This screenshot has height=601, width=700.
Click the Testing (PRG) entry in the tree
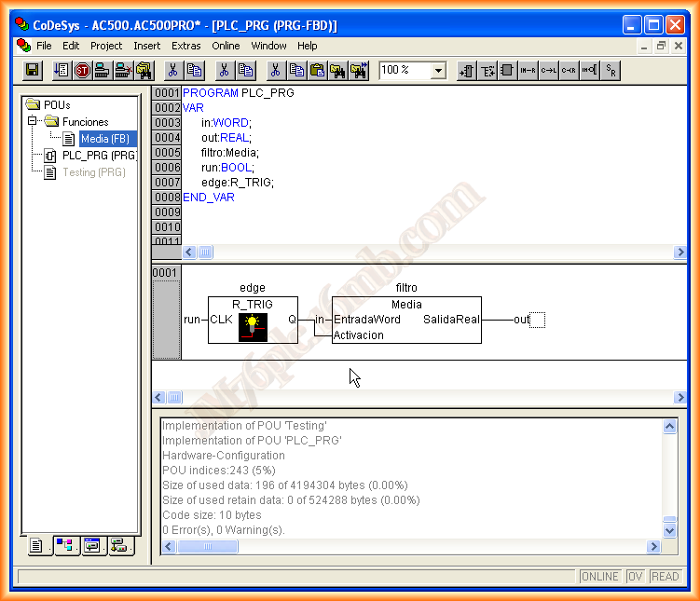pos(93,172)
